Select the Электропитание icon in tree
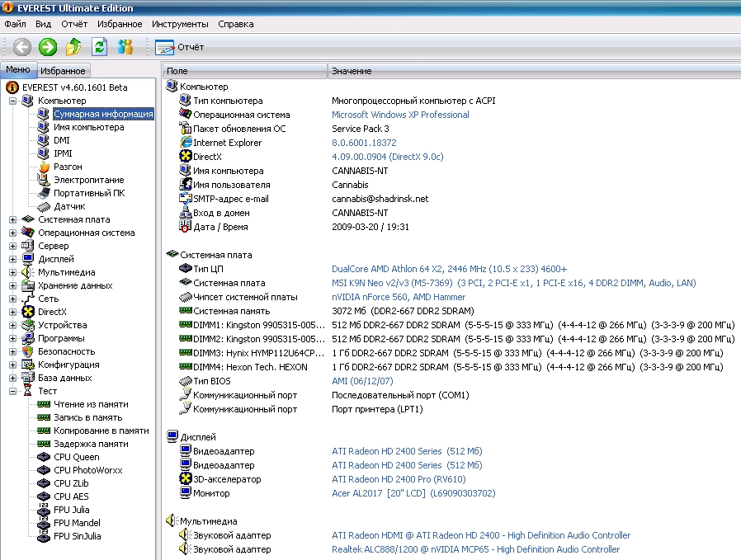Screen dimensions: 741x560 pos(44,180)
